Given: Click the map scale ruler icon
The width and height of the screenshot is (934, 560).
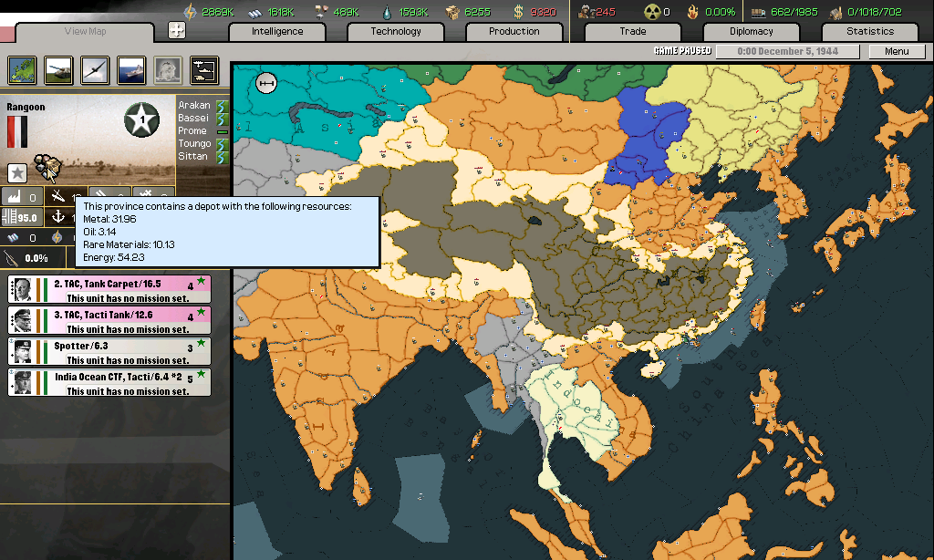Looking at the screenshot, I should [266, 83].
